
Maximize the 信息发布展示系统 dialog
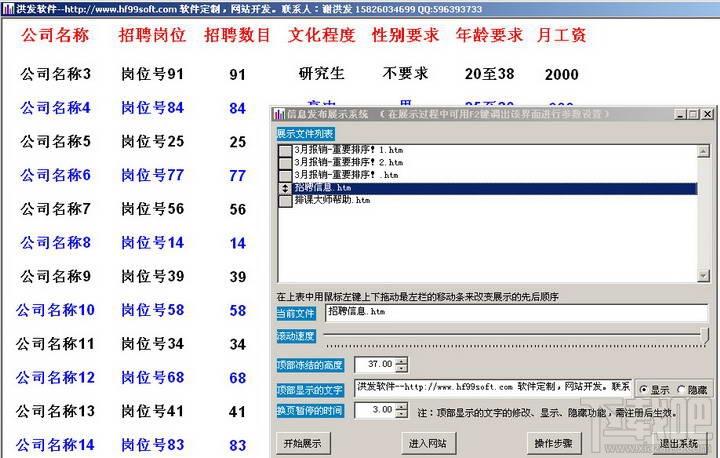pyautogui.click(x=692, y=114)
